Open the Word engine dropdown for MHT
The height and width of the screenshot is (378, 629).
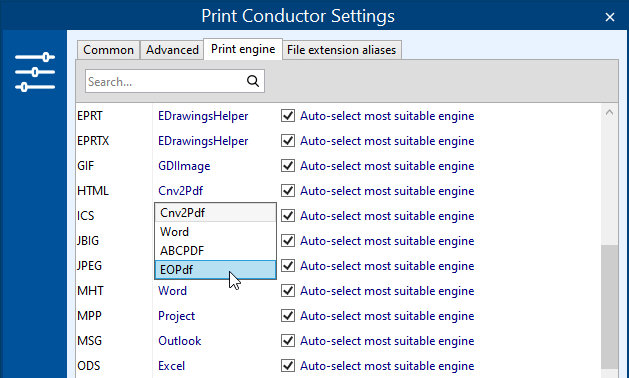click(172, 291)
